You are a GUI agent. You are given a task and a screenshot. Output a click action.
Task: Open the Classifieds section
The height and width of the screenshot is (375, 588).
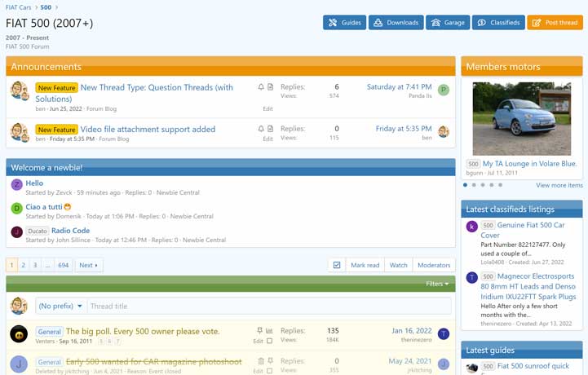[498, 23]
